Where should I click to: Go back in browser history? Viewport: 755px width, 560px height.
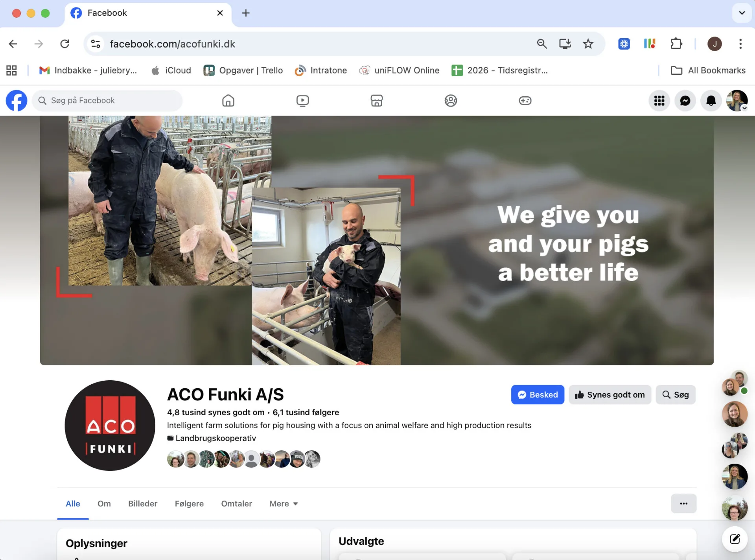[13, 44]
